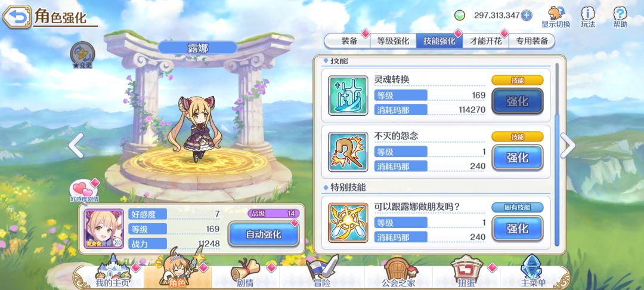Click the 自动强化 button
644x290 pixels.
tap(264, 234)
